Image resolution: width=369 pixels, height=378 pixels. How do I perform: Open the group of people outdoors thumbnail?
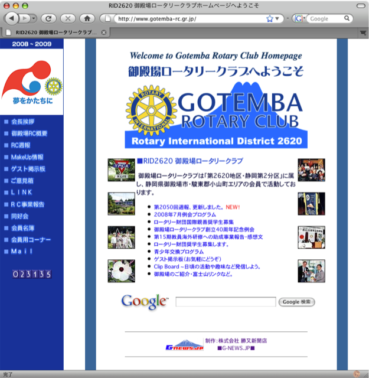click(x=121, y=237)
